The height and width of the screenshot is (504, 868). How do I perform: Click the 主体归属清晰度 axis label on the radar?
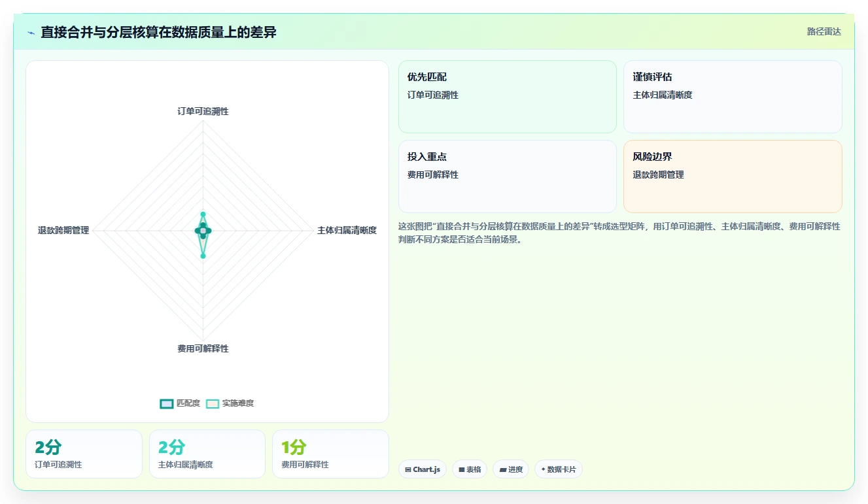[x=347, y=230]
